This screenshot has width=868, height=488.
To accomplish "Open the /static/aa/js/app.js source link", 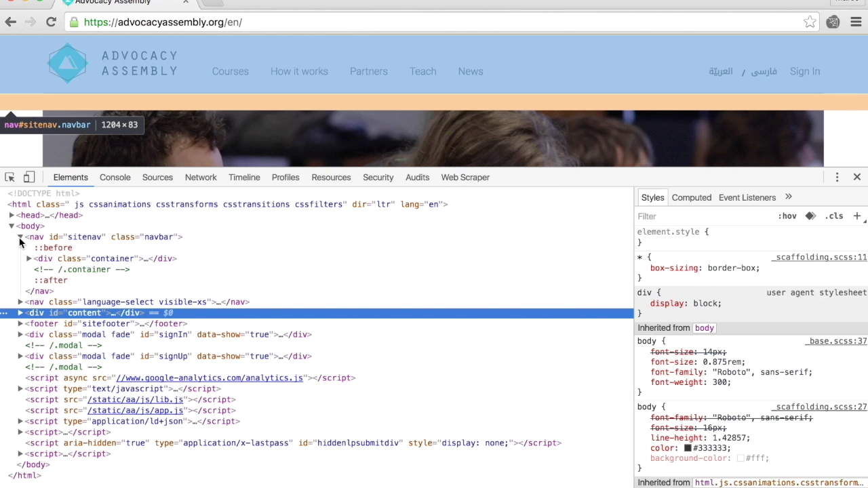I will click(136, 410).
